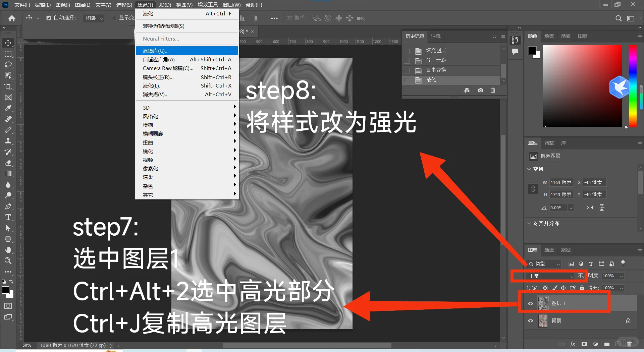Click Neural Filters... menu entry
644x352 pixels.
tap(187, 39)
